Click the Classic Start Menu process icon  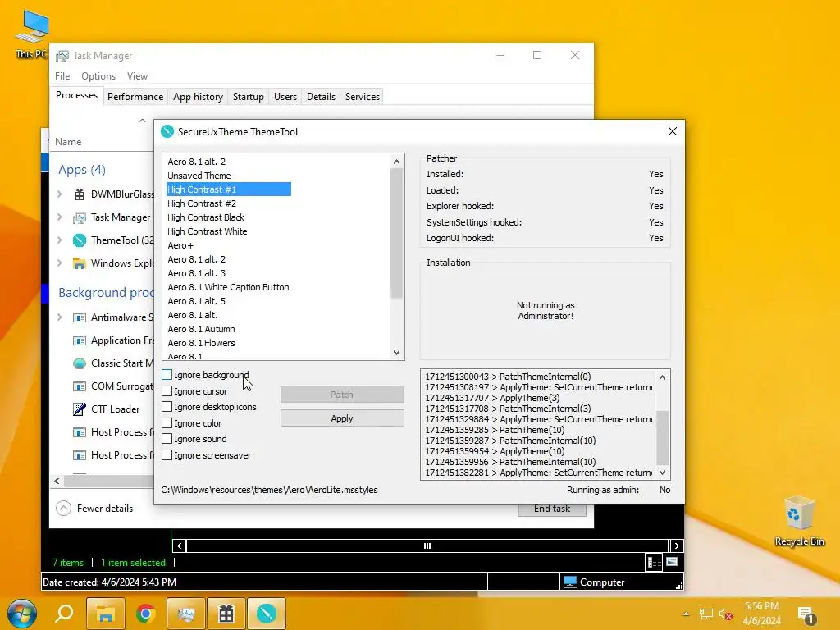(x=80, y=363)
